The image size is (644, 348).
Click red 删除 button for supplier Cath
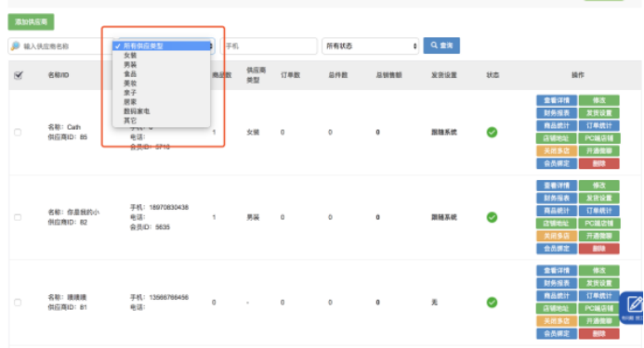point(598,163)
